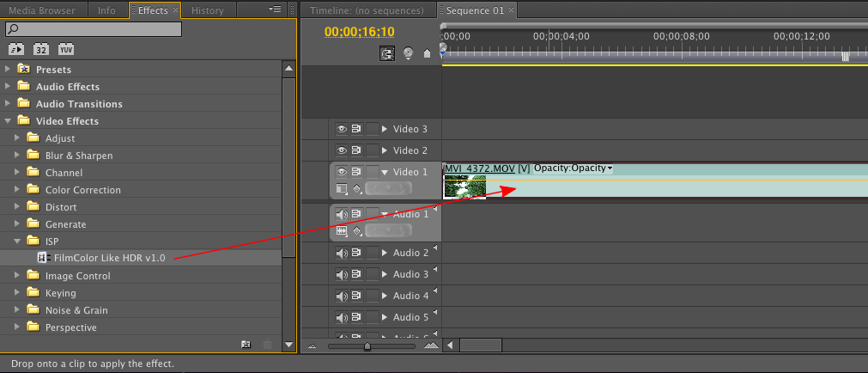
Task: Click the magnifier icon in the search box
Action: 13,29
